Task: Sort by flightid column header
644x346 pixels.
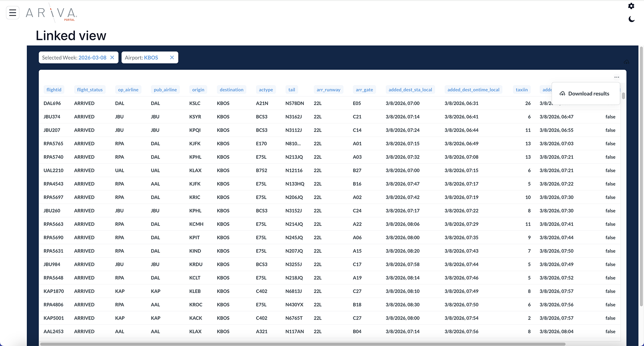Action: 54,90
